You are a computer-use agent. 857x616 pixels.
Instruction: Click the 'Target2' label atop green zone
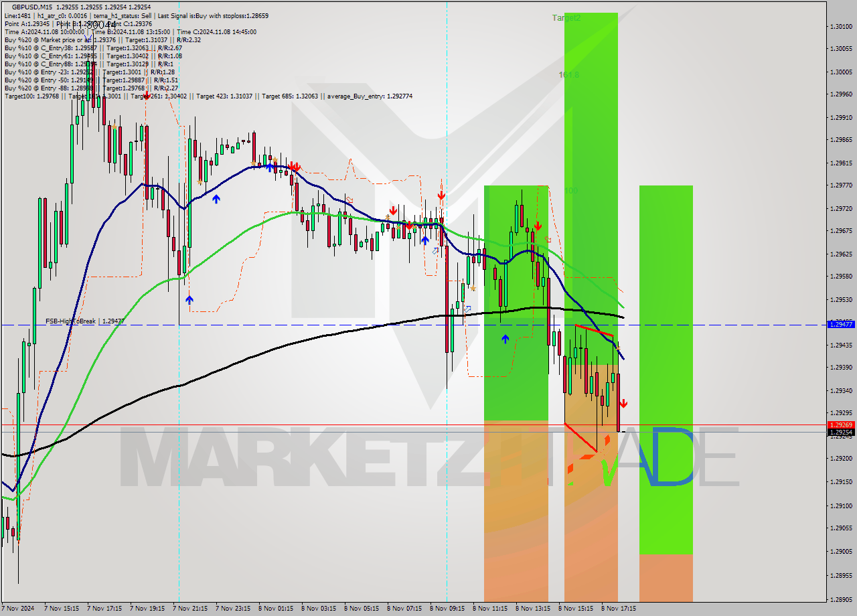(x=566, y=18)
